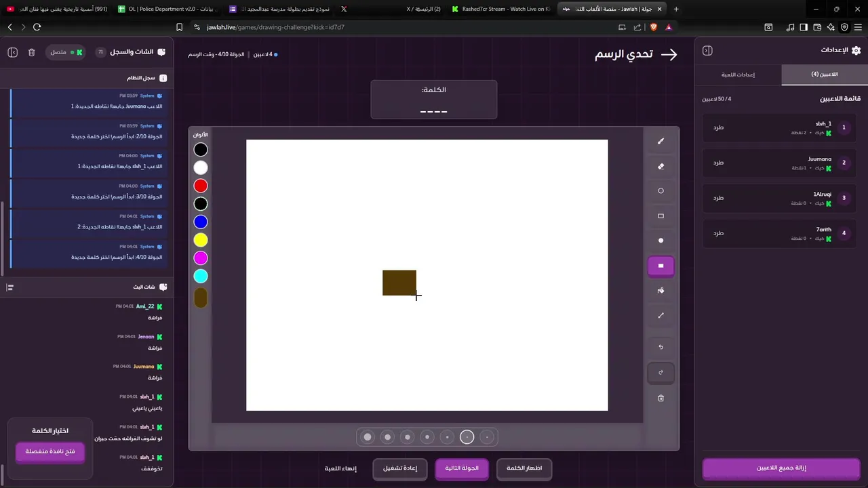Choose the cyan color swatch
The image size is (868, 488).
(x=201, y=276)
